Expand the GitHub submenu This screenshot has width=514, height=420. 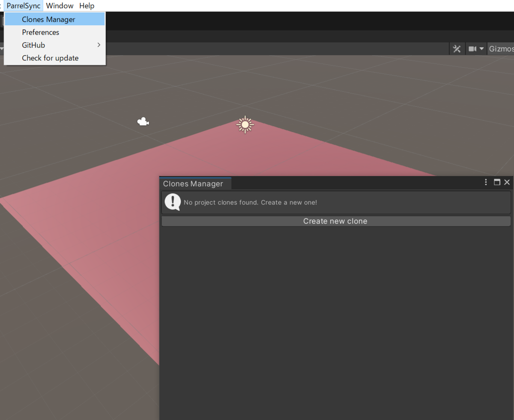[55, 45]
